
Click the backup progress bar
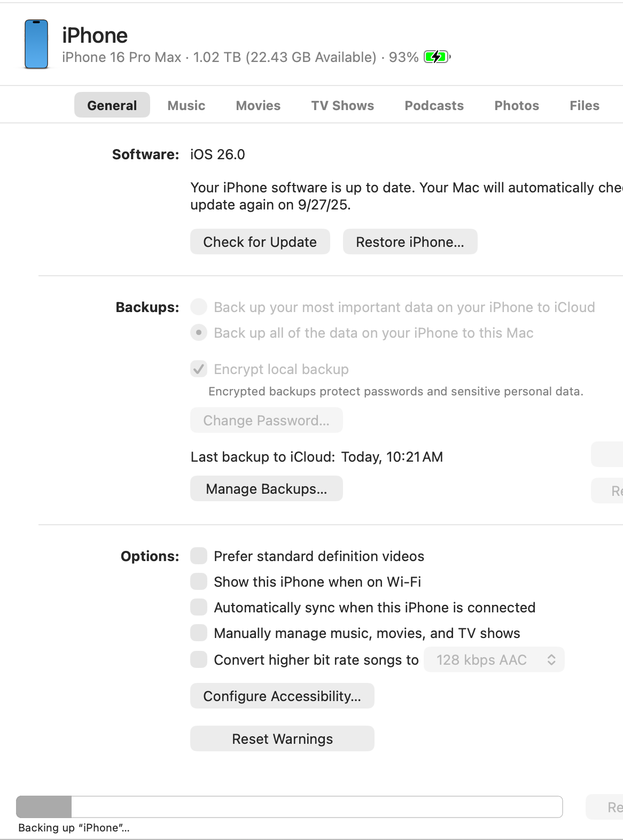[289, 807]
